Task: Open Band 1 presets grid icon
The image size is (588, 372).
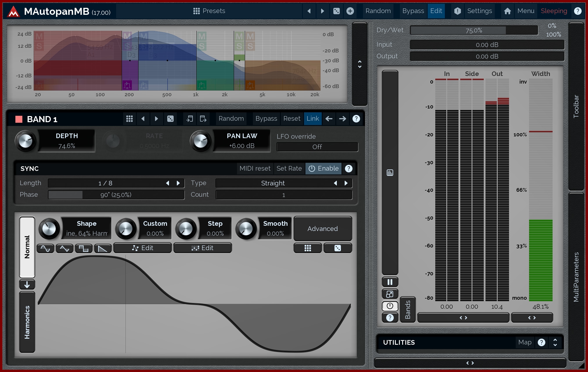Action: pyautogui.click(x=130, y=119)
